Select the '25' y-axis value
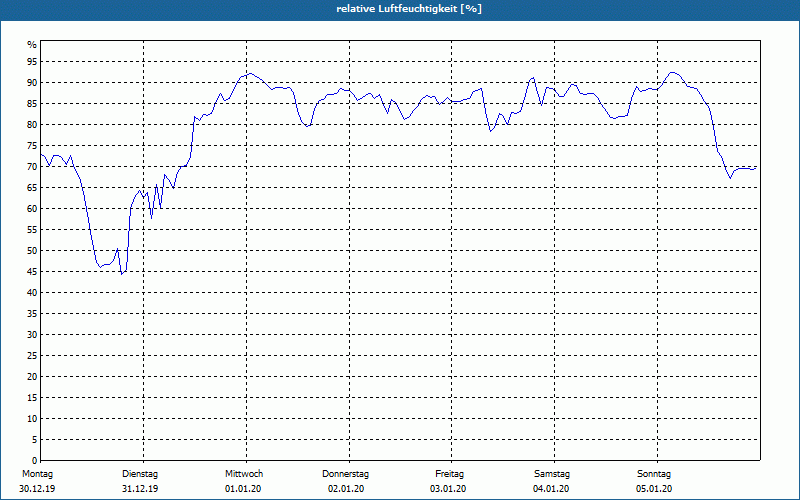The image size is (800, 500). pyautogui.click(x=32, y=356)
